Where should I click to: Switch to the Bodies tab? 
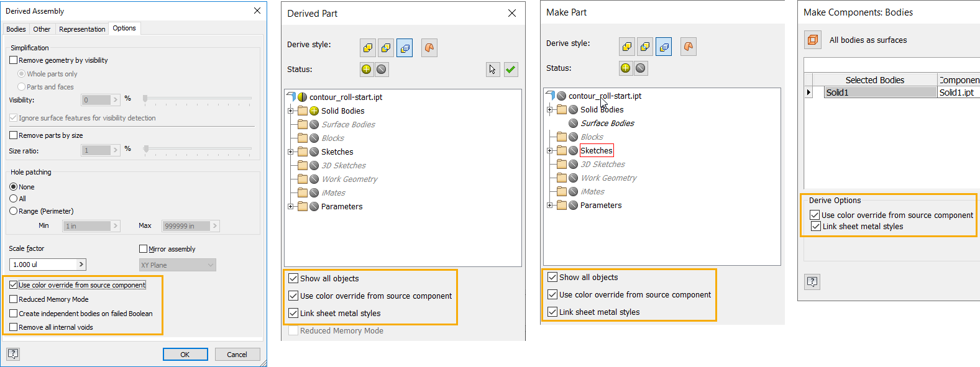pos(16,29)
